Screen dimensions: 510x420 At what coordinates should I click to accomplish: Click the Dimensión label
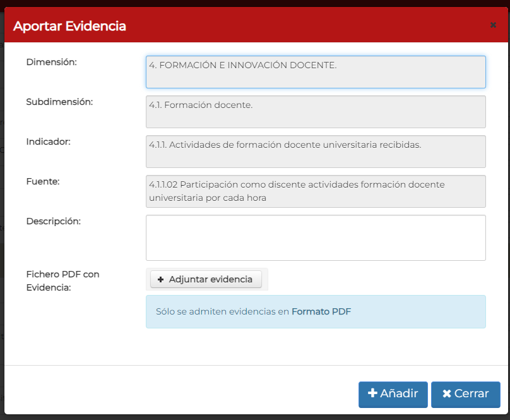[x=51, y=62]
